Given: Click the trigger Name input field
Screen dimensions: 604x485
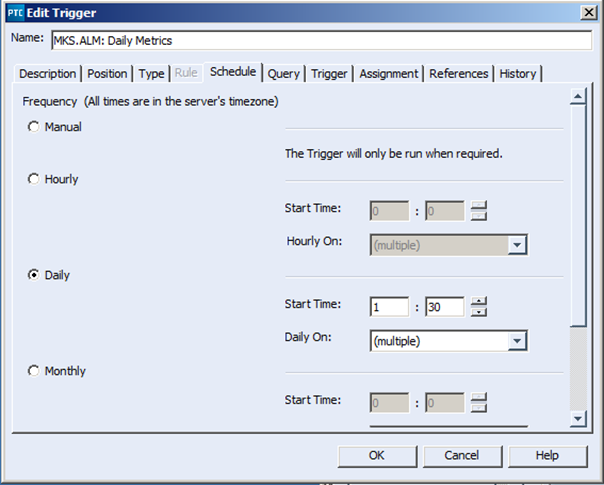Looking at the screenshot, I should click(x=321, y=40).
